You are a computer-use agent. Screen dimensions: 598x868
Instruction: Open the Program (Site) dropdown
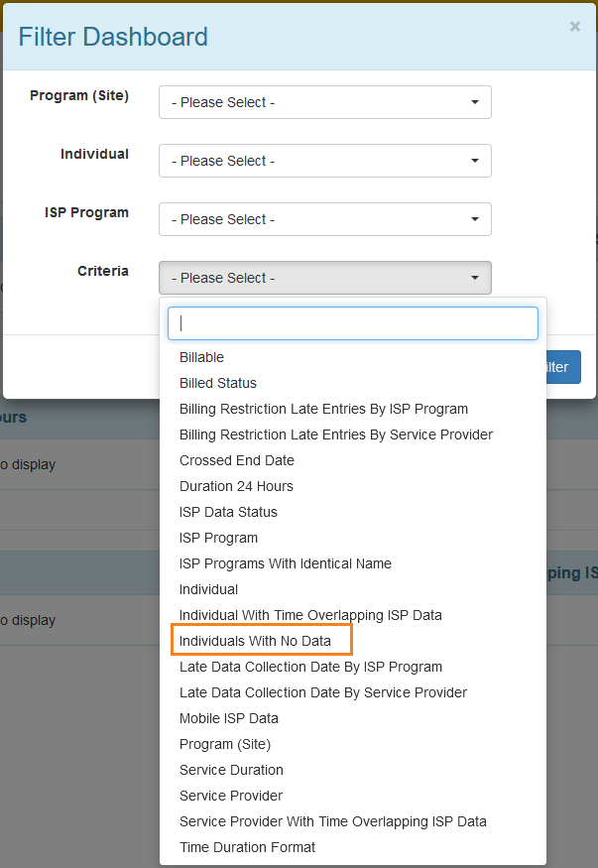tap(324, 102)
